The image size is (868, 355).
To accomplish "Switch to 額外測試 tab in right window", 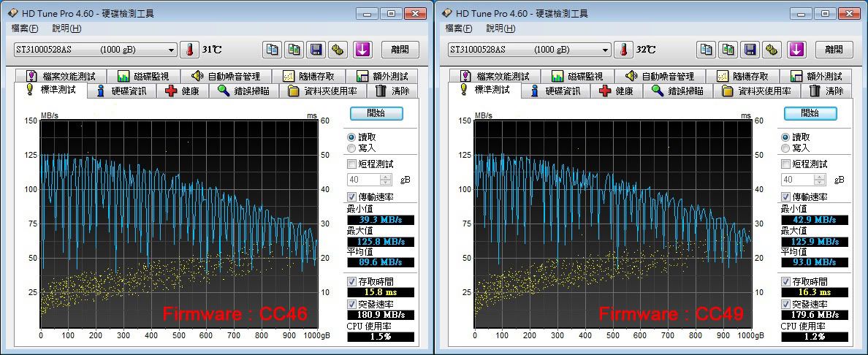I will click(x=815, y=76).
